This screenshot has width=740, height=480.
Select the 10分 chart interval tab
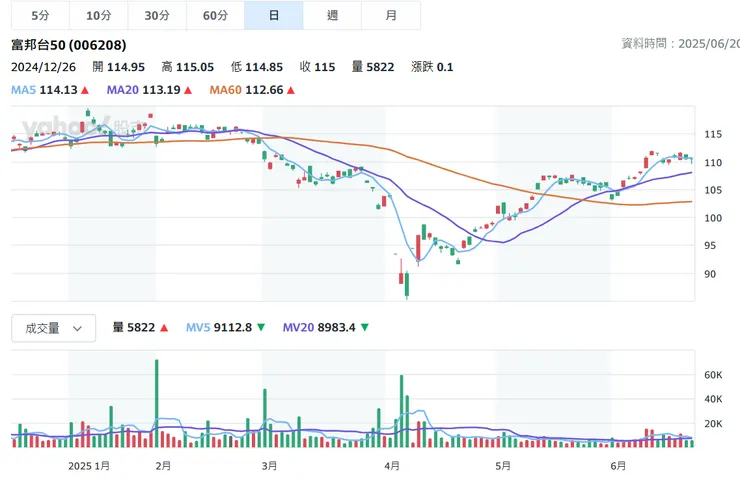click(x=99, y=15)
